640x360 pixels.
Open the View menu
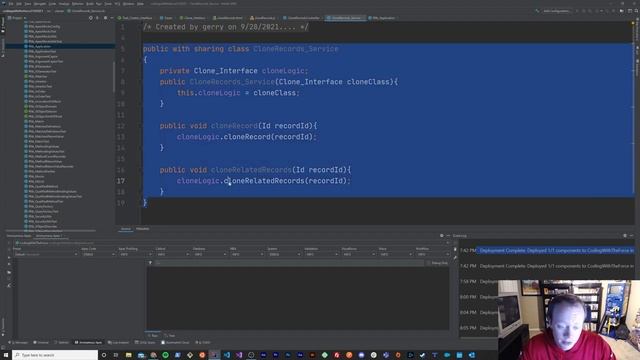[28, 4]
